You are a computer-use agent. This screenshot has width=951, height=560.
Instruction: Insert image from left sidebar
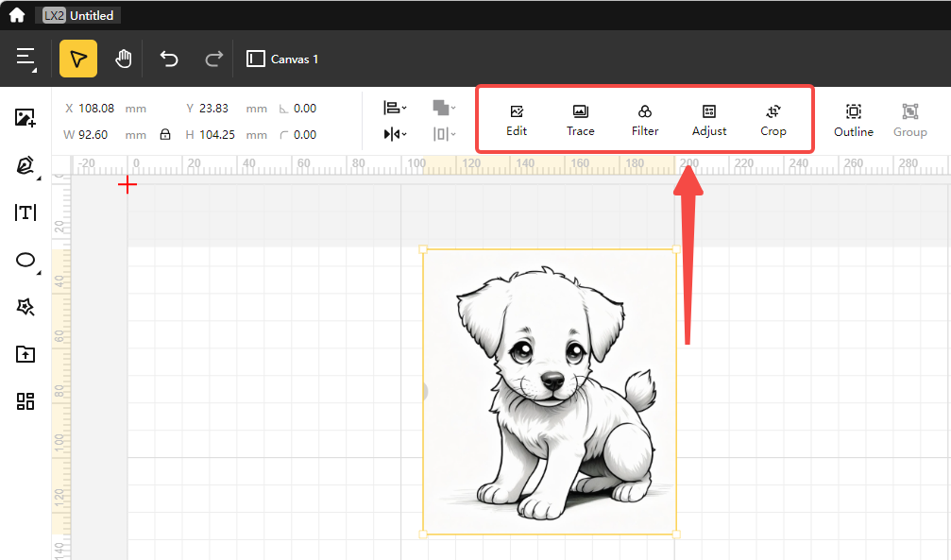tap(25, 117)
